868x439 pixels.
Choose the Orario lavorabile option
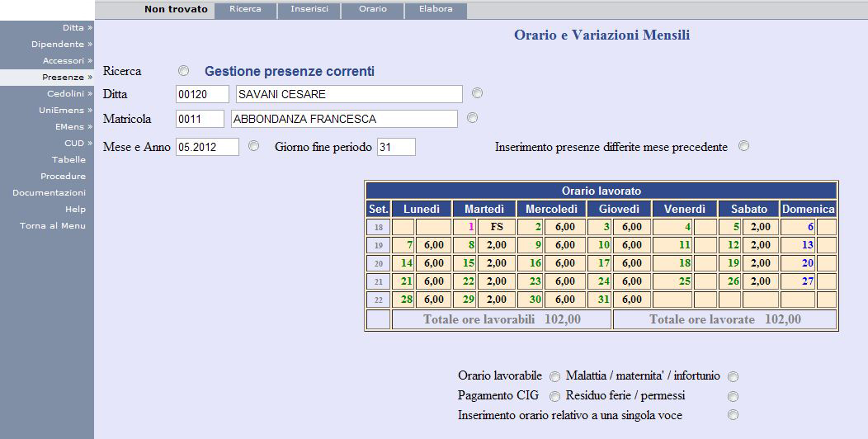[x=554, y=376]
